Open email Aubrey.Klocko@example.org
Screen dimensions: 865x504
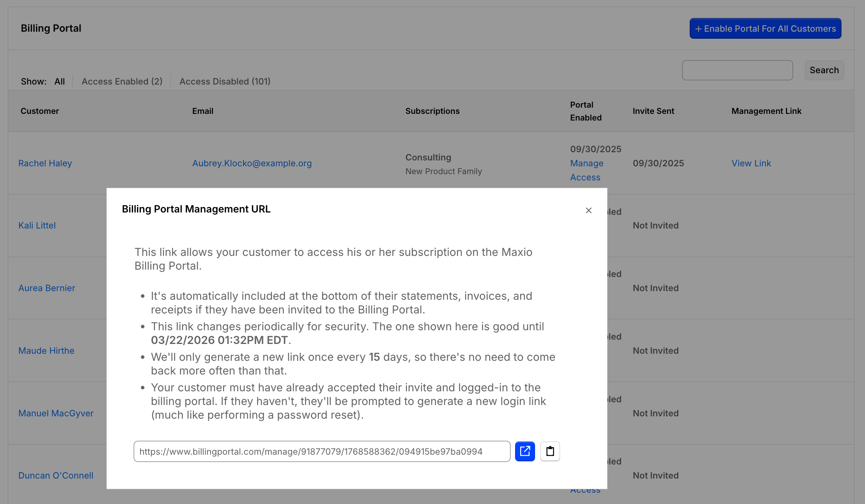coord(252,163)
